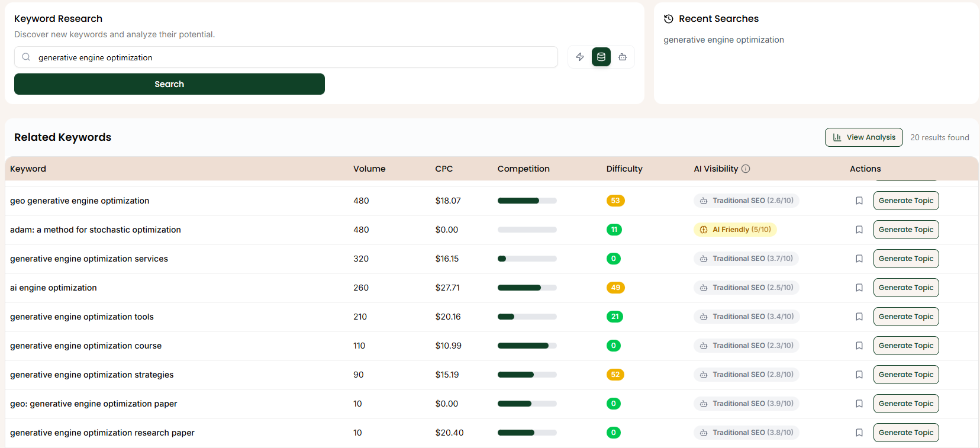The height and width of the screenshot is (448, 980).
Task: Bookmark 'geo generative engine optimization' keyword
Action: (859, 201)
